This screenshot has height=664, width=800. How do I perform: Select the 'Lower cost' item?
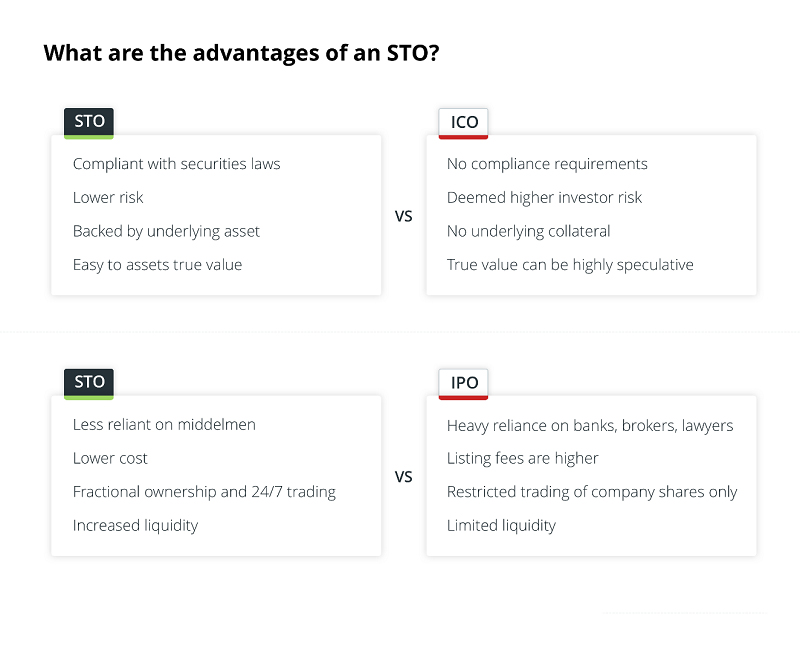pyautogui.click(x=110, y=458)
